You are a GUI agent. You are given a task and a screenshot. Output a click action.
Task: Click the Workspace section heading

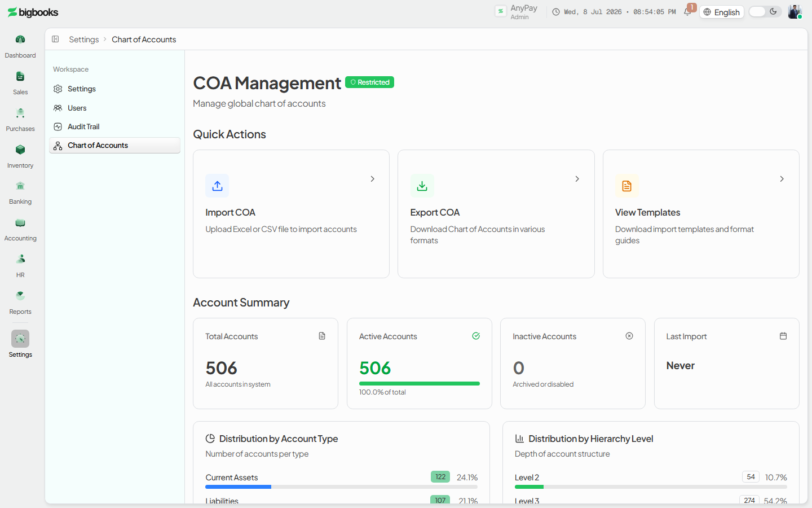click(70, 69)
